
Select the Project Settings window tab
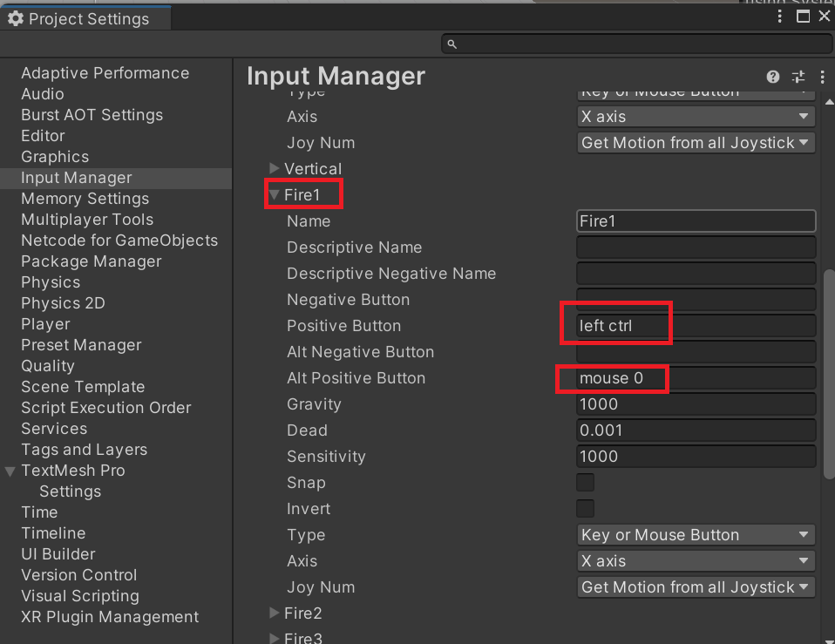[x=87, y=18]
